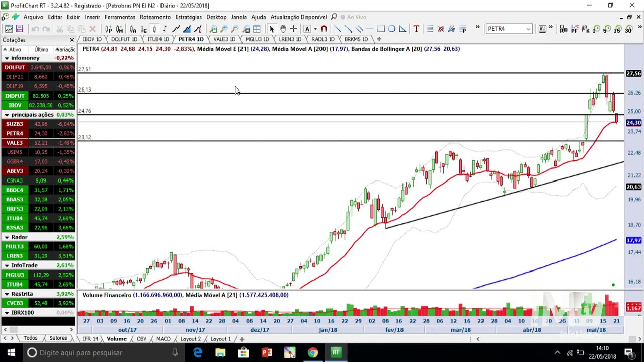Click the 30 minute timeframe icon
The image size is (644, 362).
[x=628, y=29]
